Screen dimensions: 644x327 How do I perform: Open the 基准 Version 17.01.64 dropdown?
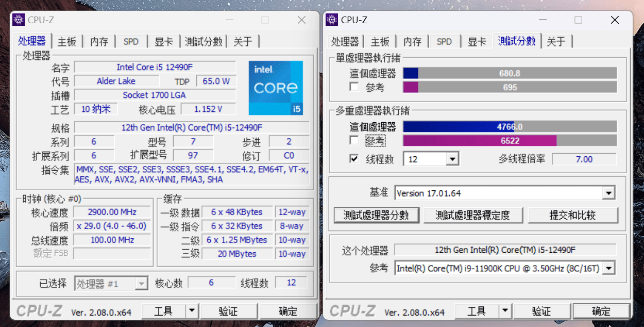point(609,192)
